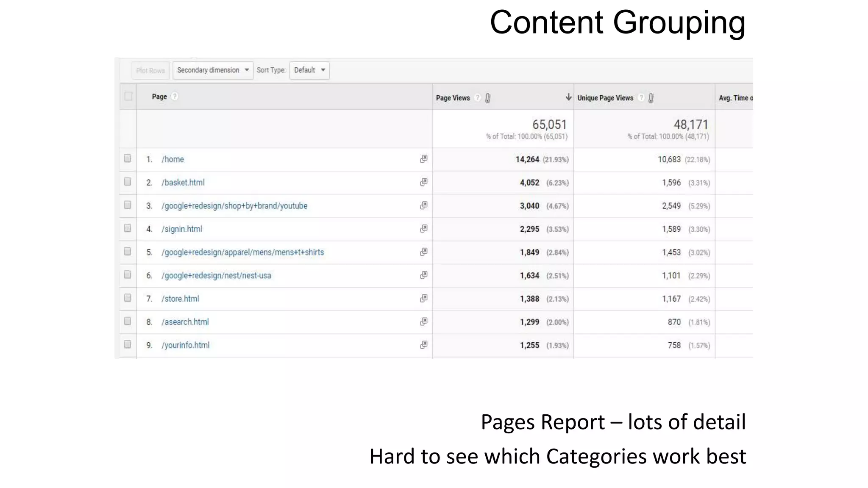Open /store.html external link icon
Image resolution: width=868 pixels, height=488 pixels.
pyautogui.click(x=423, y=299)
